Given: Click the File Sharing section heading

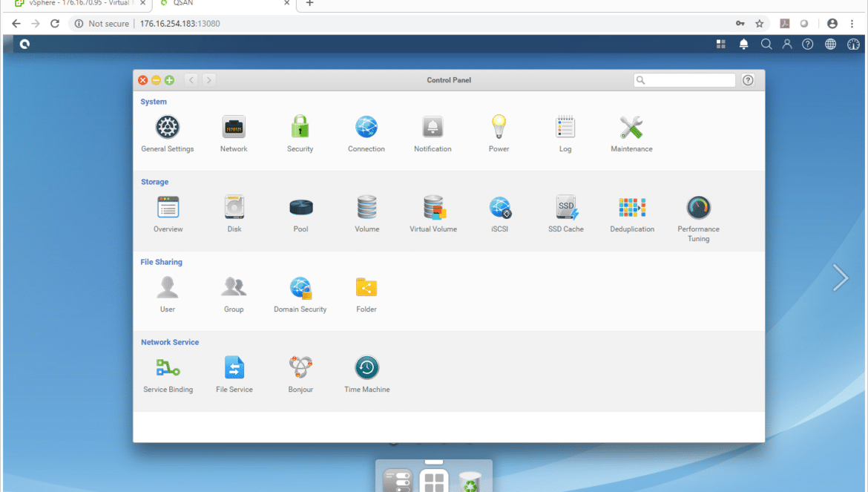Looking at the screenshot, I should tap(161, 263).
